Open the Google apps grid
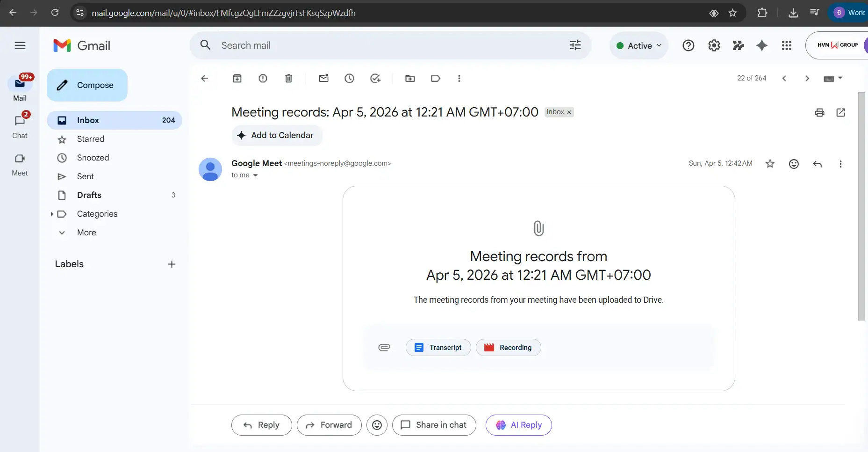The height and width of the screenshot is (452, 868). coord(787,45)
